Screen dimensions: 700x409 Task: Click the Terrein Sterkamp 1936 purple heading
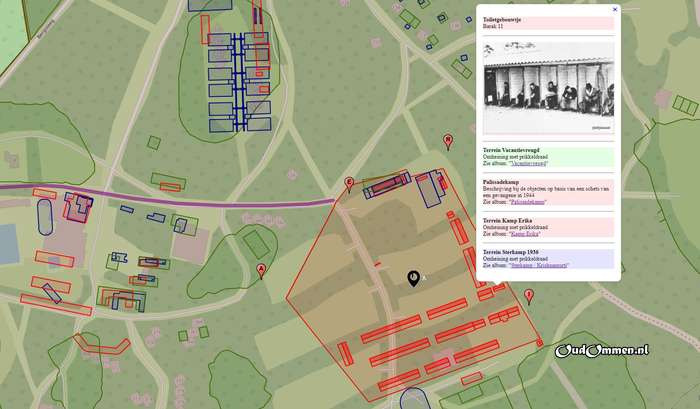coord(513,252)
